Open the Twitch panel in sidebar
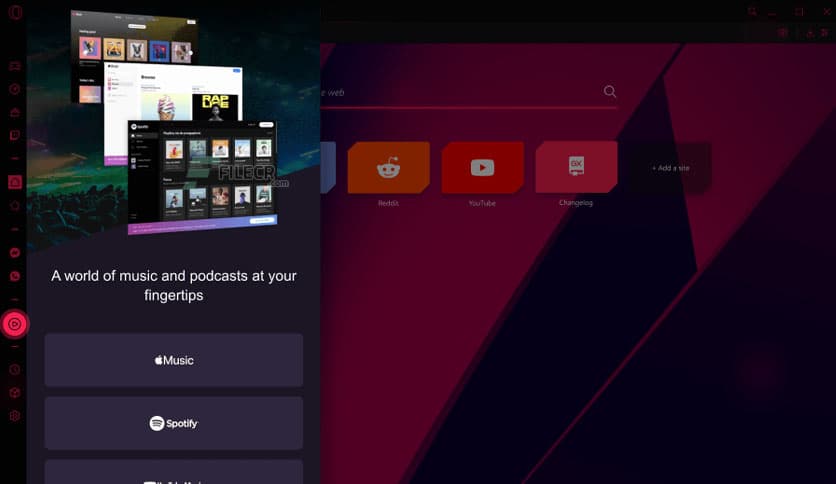This screenshot has width=836, height=484. [x=15, y=135]
